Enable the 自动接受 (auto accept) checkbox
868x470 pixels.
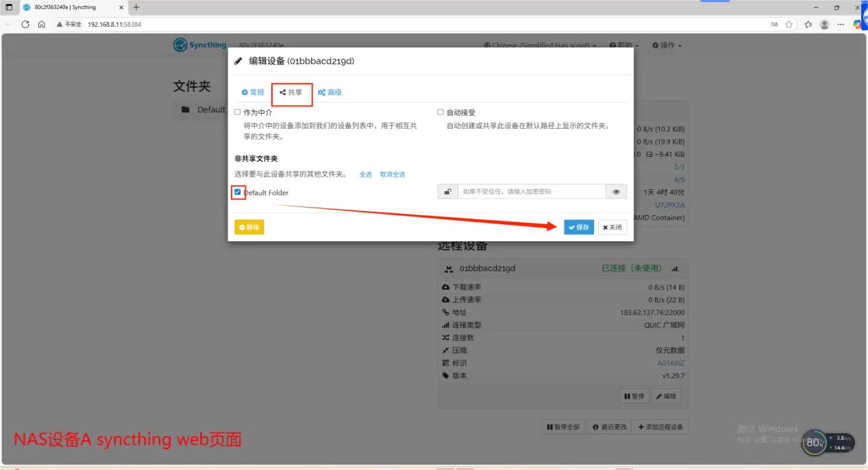441,112
